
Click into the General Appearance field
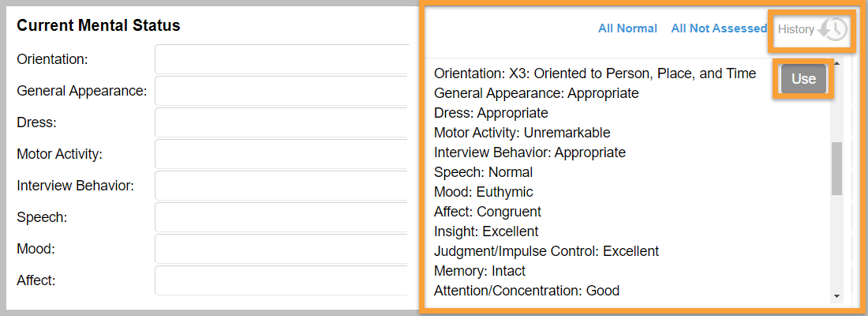coord(284,91)
